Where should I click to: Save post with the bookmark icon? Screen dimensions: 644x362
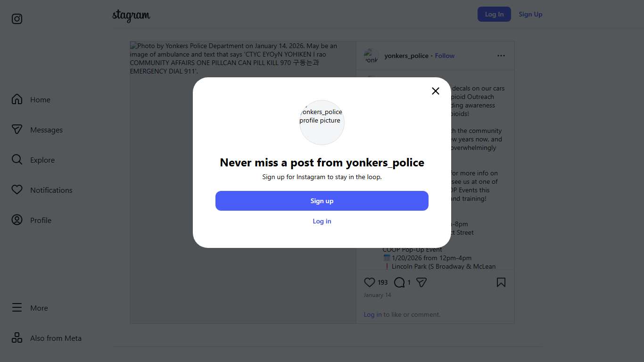[x=501, y=282]
